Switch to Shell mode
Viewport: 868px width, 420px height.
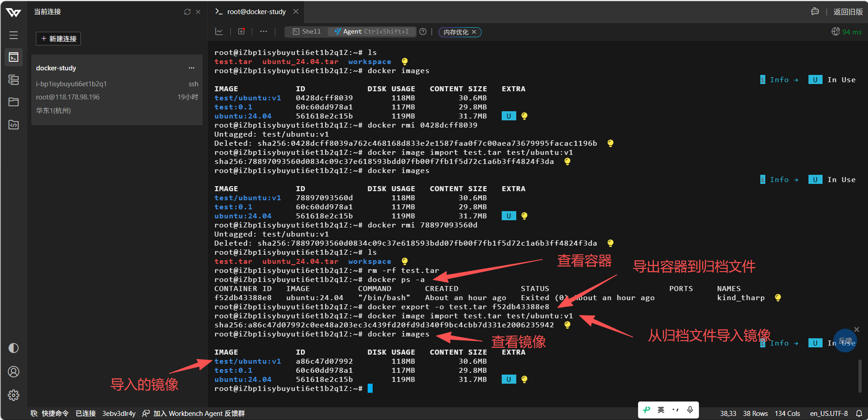tap(307, 31)
